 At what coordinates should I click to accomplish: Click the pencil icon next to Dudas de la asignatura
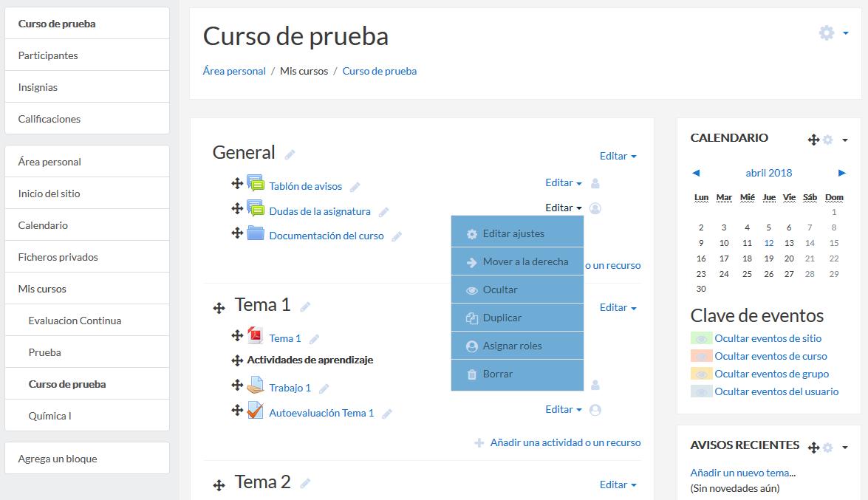pyautogui.click(x=383, y=212)
